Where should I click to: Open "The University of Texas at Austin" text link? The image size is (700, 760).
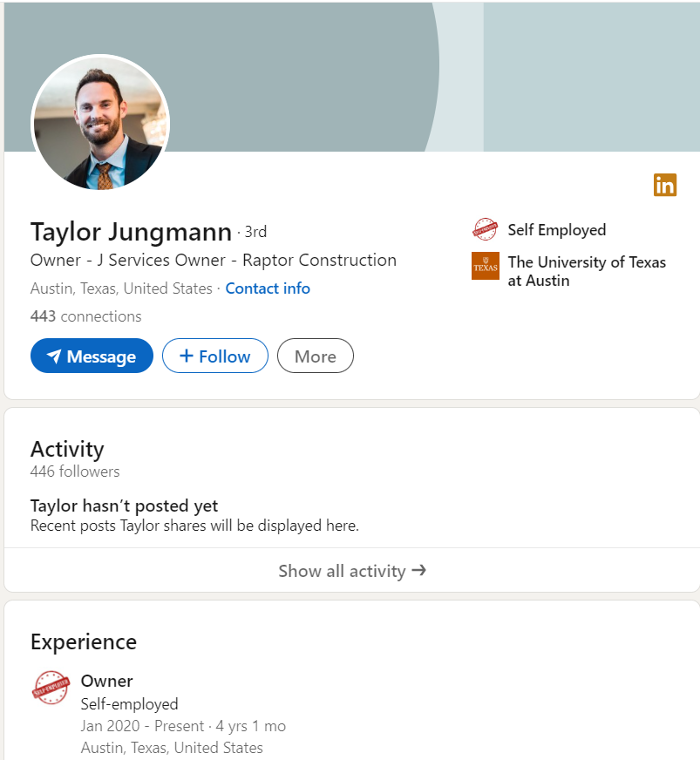coord(586,271)
